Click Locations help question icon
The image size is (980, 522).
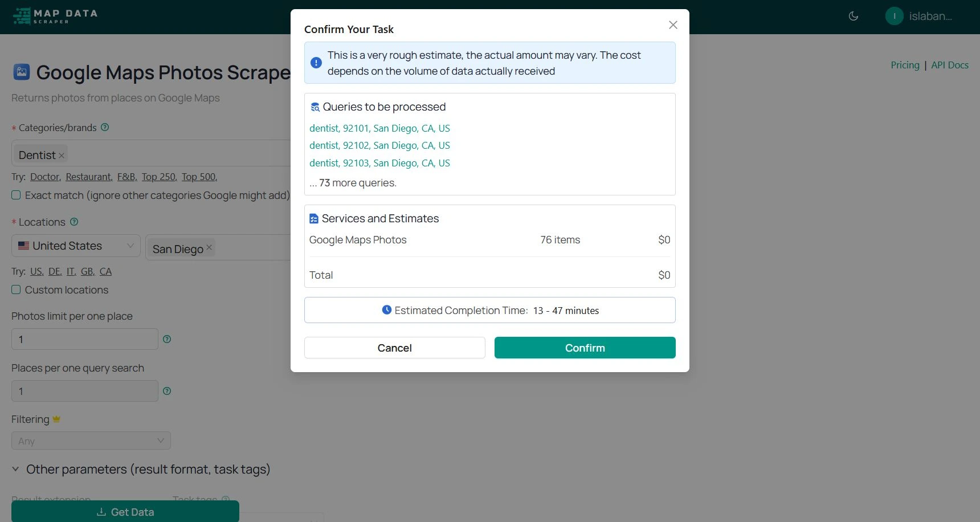pos(74,222)
